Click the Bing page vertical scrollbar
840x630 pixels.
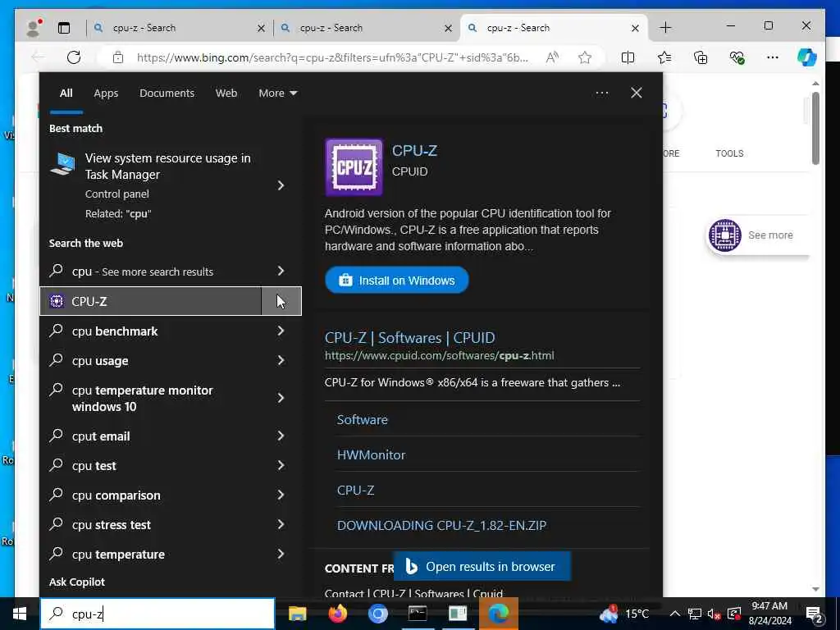(815, 129)
